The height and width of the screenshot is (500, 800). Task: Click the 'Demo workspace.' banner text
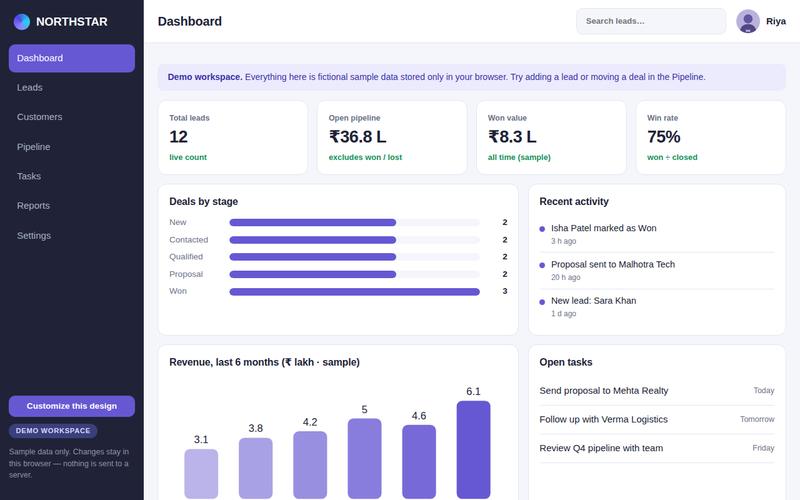pyautogui.click(x=205, y=77)
